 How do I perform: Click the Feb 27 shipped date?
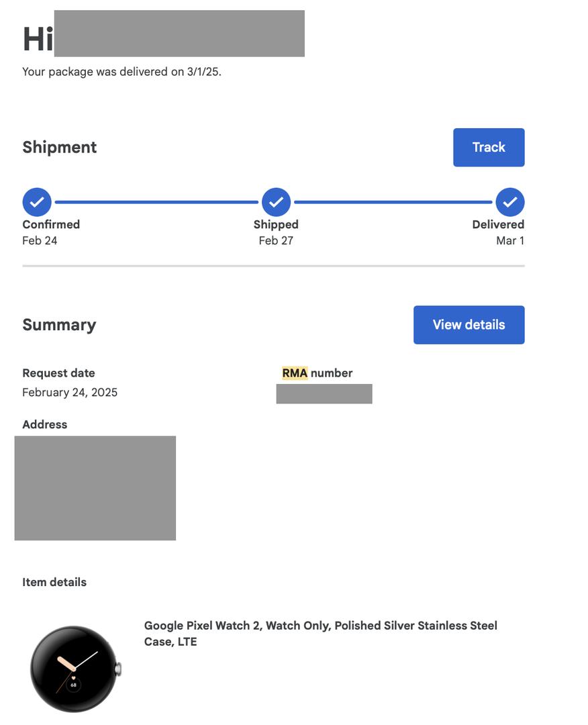tap(276, 241)
